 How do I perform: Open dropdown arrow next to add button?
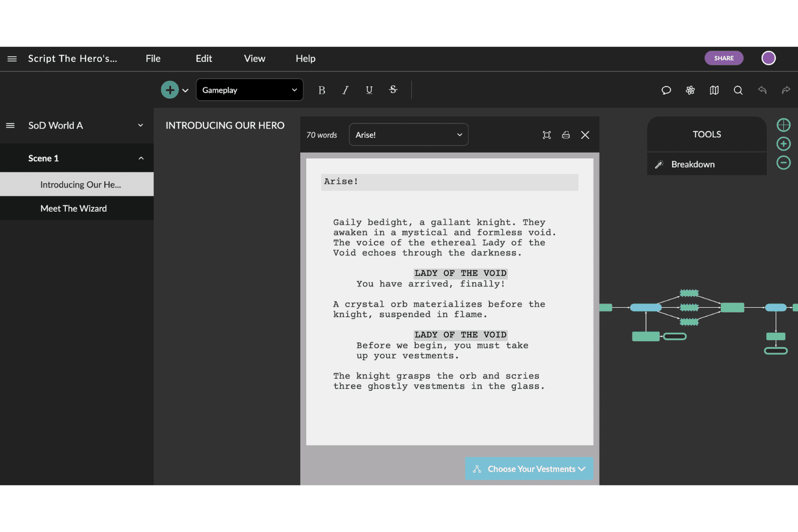pos(185,91)
